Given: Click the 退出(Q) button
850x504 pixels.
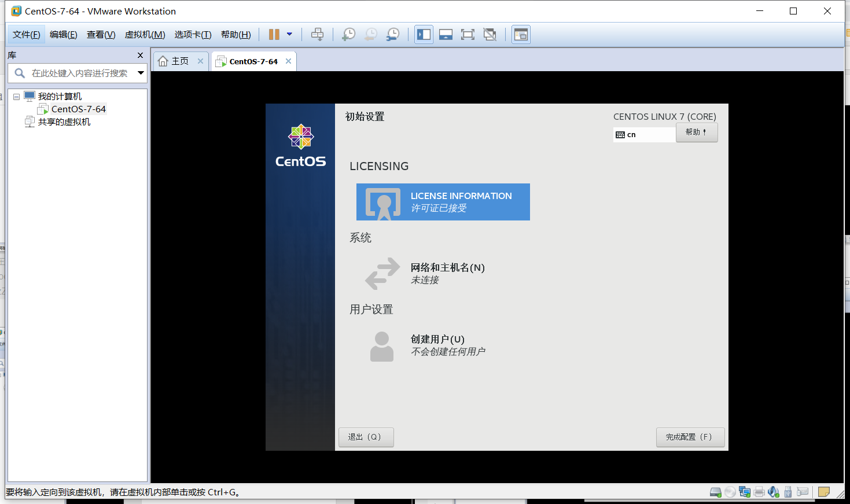Looking at the screenshot, I should tap(366, 437).
